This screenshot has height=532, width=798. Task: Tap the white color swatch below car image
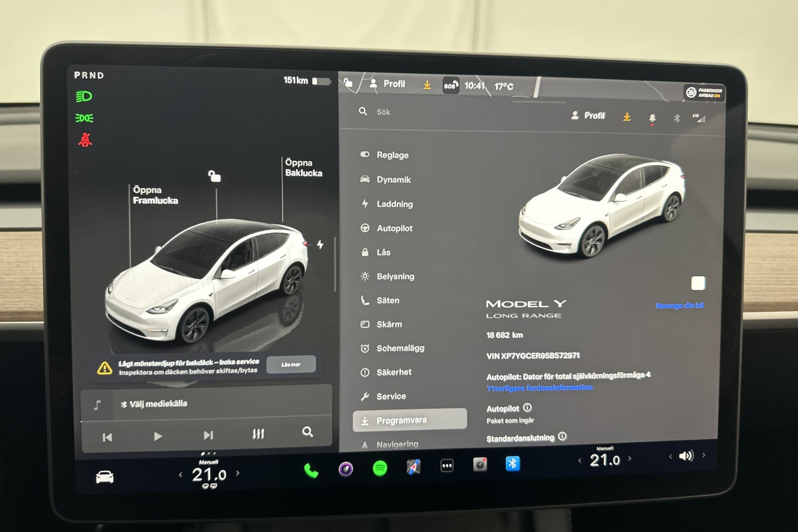pyautogui.click(x=698, y=283)
